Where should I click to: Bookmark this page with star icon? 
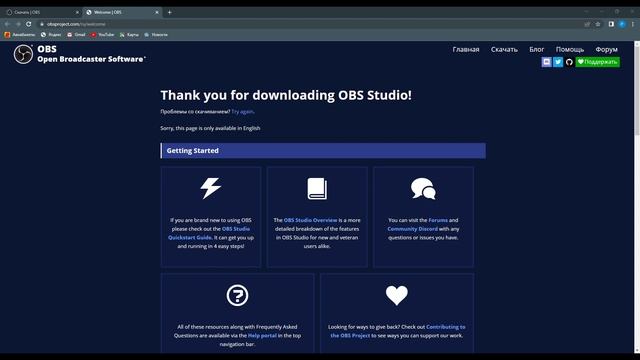click(598, 24)
